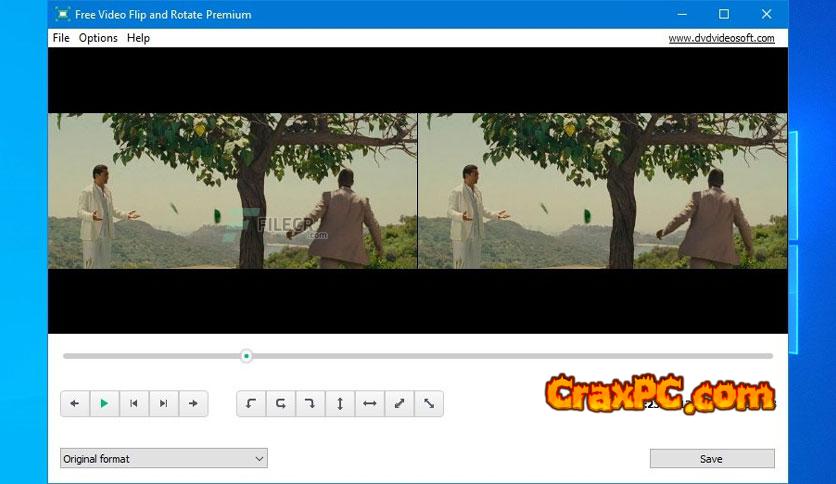This screenshot has height=484, width=836.
Task: Jump to the previous frame marker
Action: pos(134,404)
